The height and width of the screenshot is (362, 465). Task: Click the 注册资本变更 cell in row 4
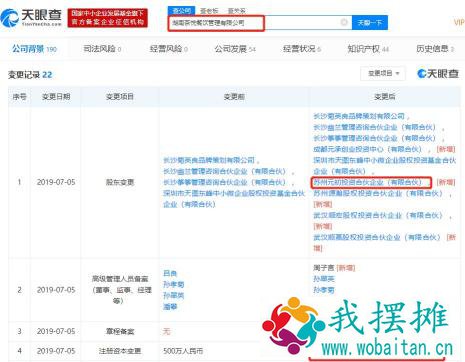point(120,351)
